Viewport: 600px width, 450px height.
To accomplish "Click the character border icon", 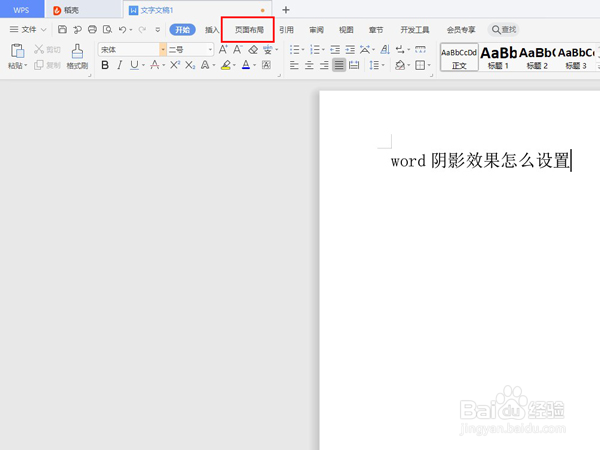I will [266, 65].
